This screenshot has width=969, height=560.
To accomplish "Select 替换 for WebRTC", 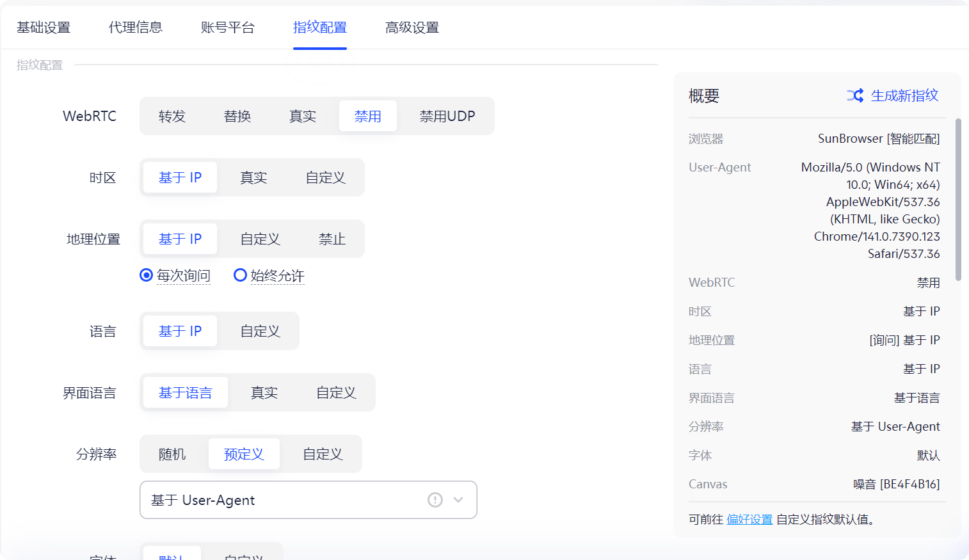I will coord(237,116).
